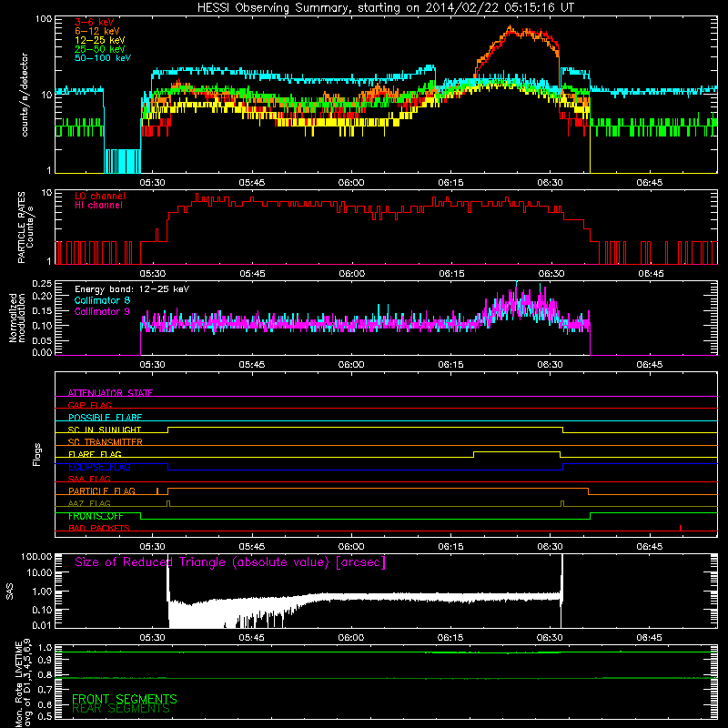Click the Normalized modulation axis label
The width and height of the screenshot is (728, 728).
17,318
